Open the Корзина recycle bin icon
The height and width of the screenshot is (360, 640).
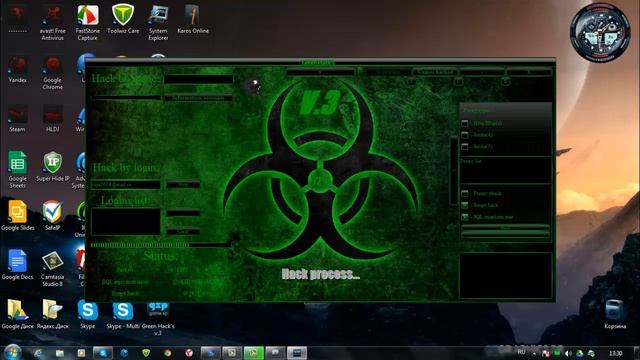[615, 314]
